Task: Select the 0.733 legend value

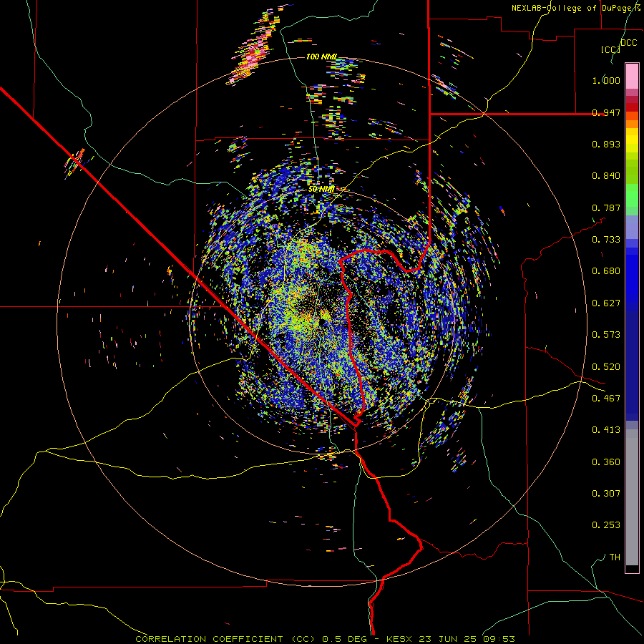Action: [x=606, y=240]
